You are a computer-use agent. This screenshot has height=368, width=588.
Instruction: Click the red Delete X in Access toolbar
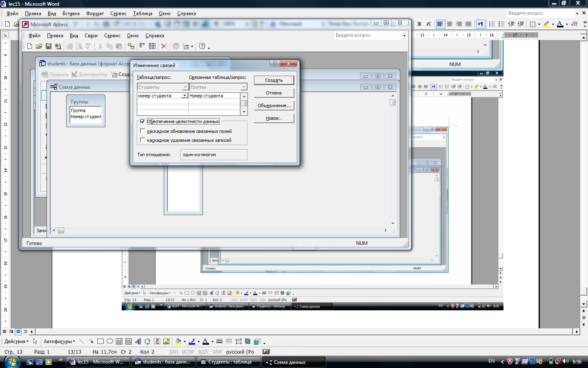pyautogui.click(x=164, y=46)
